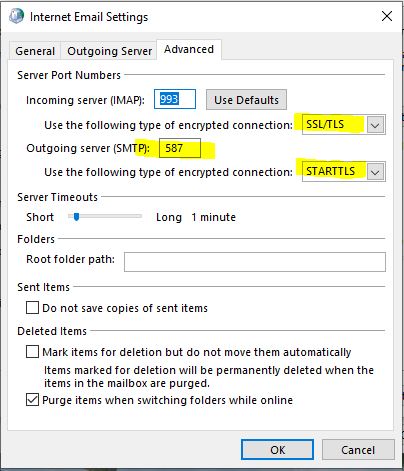This screenshot has width=404, height=471.
Task: Click the Server Timeouts slider handle
Action: [x=77, y=217]
